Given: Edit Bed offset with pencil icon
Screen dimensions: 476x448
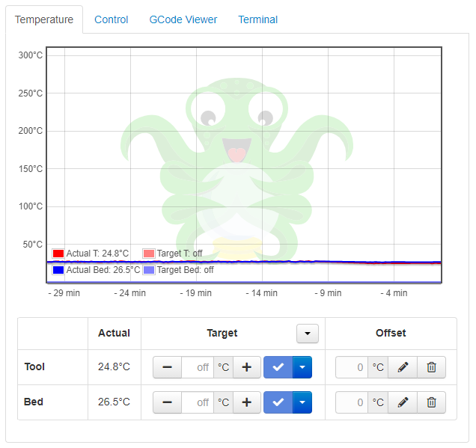Looking at the screenshot, I should 403,402.
